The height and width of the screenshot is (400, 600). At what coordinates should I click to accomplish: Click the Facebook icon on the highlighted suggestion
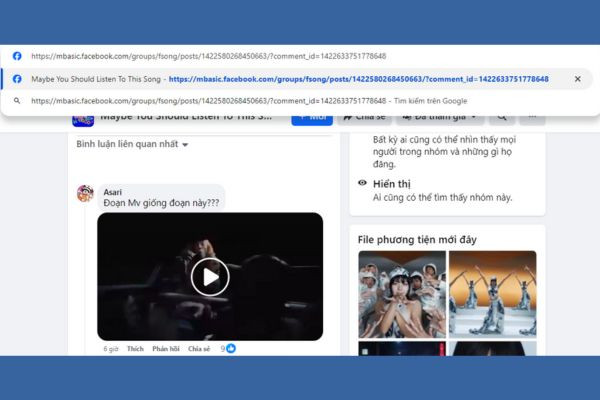click(x=17, y=79)
